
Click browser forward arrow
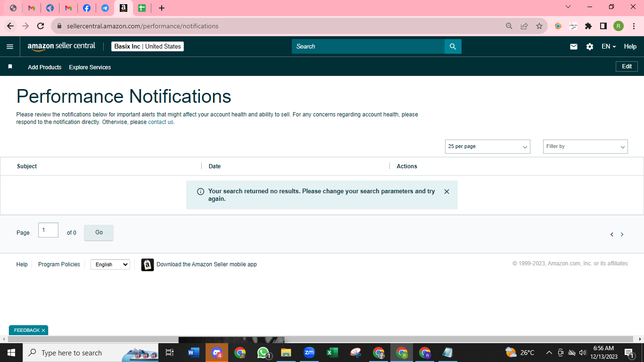coord(25,26)
